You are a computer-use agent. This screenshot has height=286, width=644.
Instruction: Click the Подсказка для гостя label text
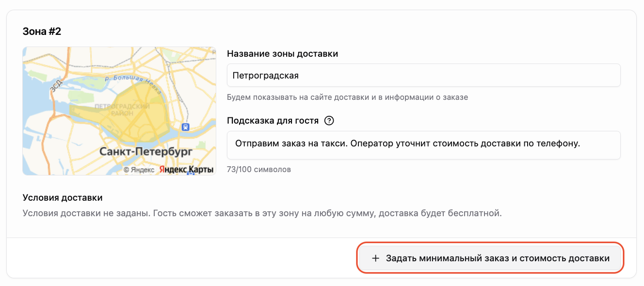coord(273,121)
